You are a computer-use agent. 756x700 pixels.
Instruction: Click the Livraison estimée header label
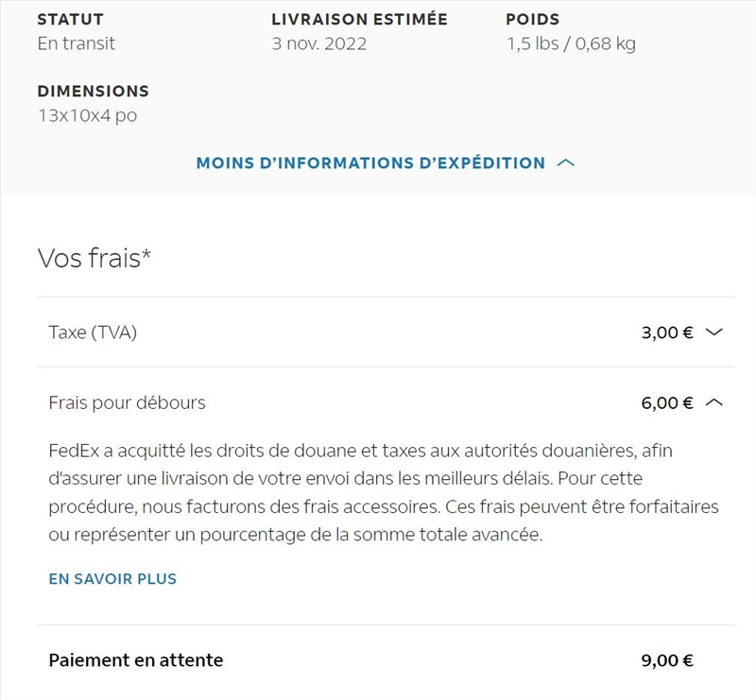tap(359, 19)
